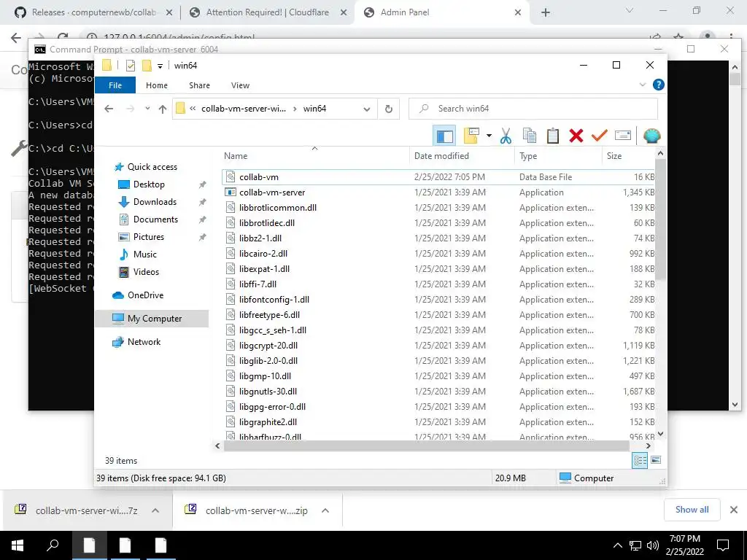
Task: Click the vertical scrollbar in the file list
Action: (659, 219)
